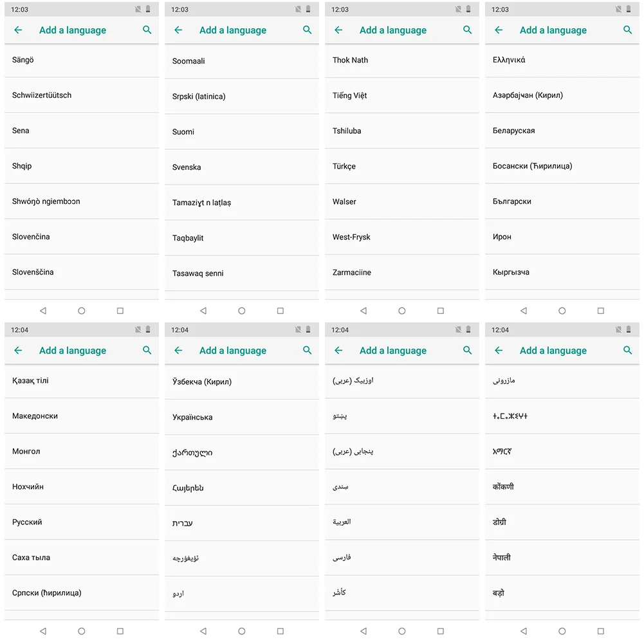The image size is (644, 644).
Task: Tap the recents square below Zarmaciine
Action: [441, 311]
